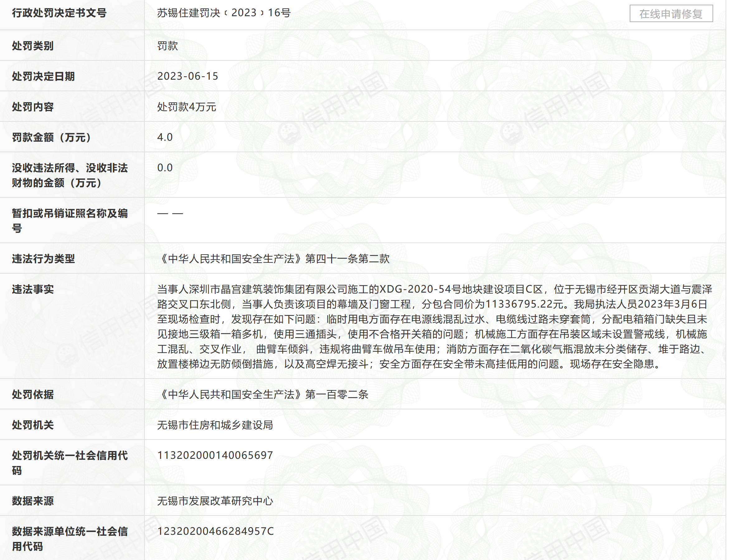Click the source unit code 12320200466284957C
Screen dimensions: 734x560
point(215,531)
